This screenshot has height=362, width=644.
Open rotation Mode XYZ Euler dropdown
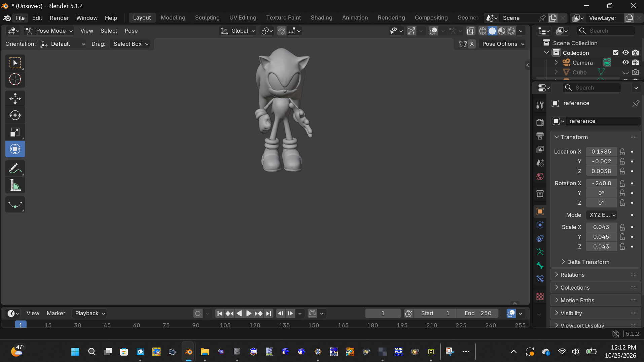[x=602, y=215]
